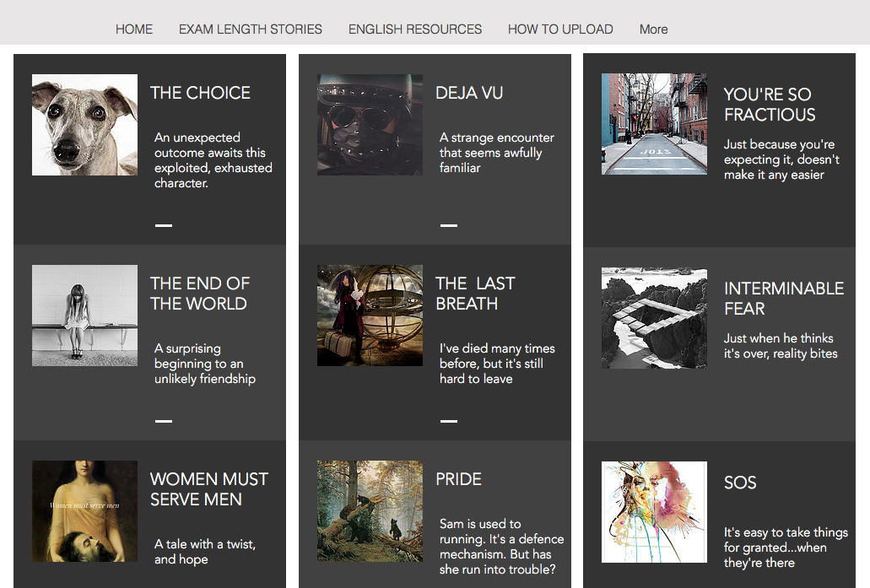870x588 pixels.
Task: Click the INTERMINABLE FEAR heading
Action: [x=784, y=299]
